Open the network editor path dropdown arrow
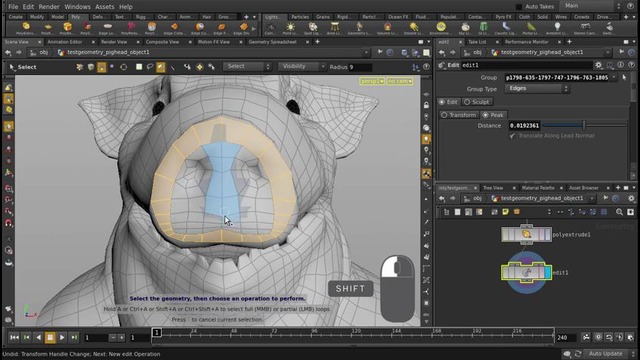This screenshot has width=640, height=360. point(591,198)
